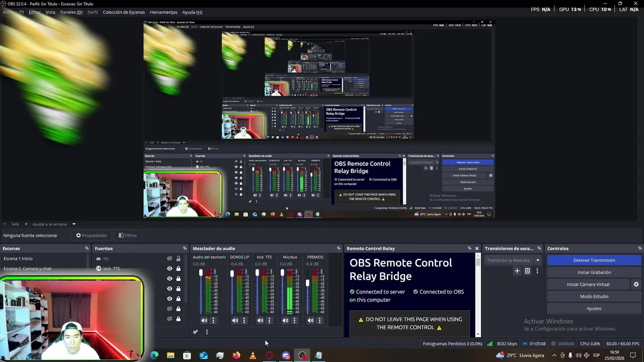Viewport: 644px width, 362px height.
Task: Click the taskbar clock showing 16:59
Action: (x=614, y=355)
